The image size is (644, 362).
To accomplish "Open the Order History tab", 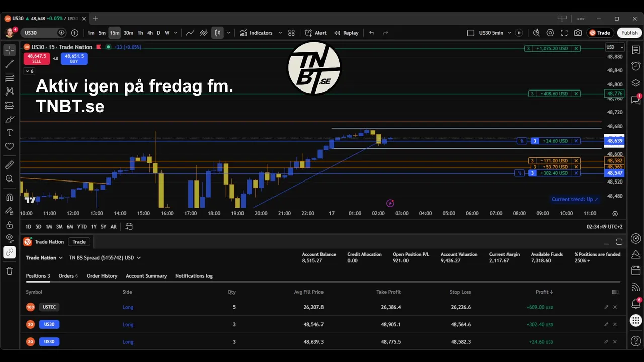I will tap(102, 276).
